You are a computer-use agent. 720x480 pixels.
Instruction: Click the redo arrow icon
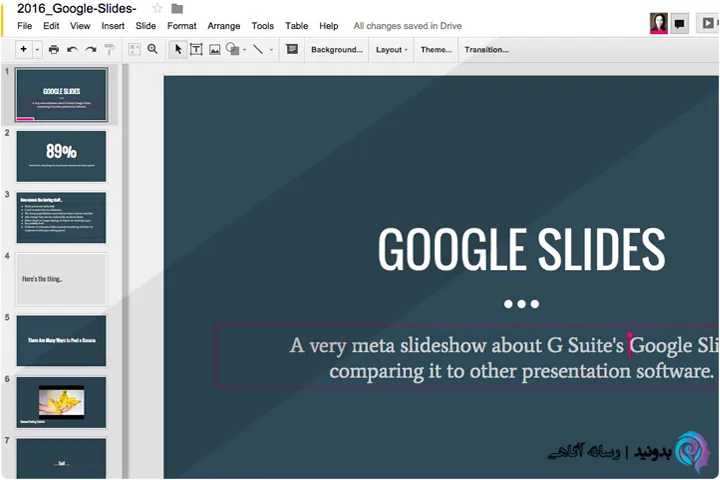[x=91, y=50]
